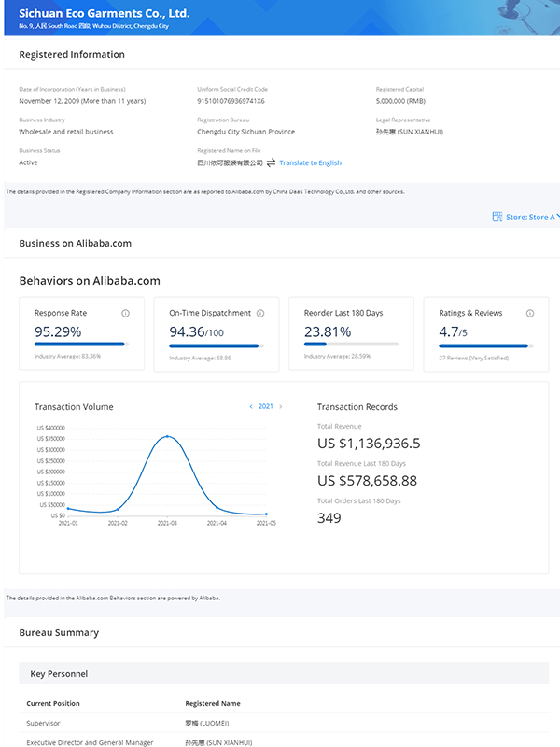Click the Registered Name column header

point(213,704)
